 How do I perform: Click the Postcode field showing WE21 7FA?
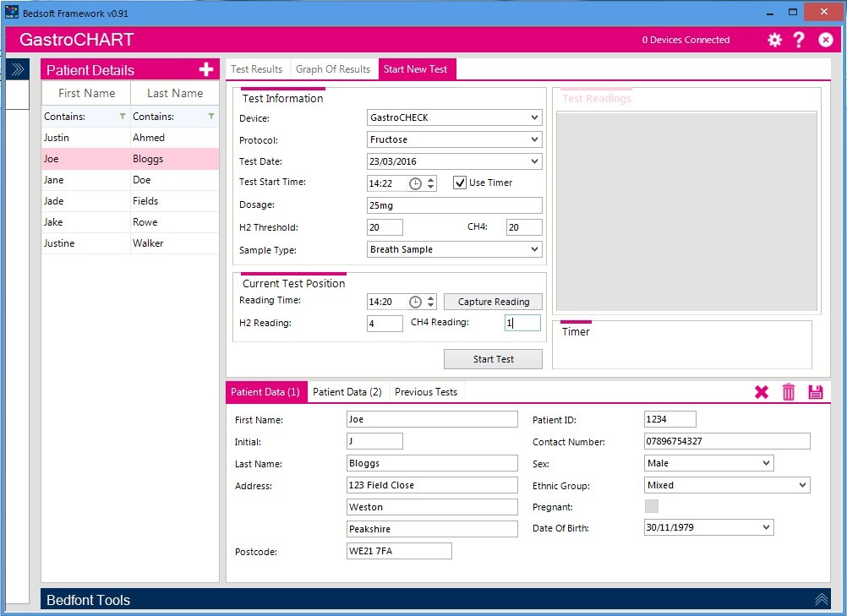(x=399, y=551)
